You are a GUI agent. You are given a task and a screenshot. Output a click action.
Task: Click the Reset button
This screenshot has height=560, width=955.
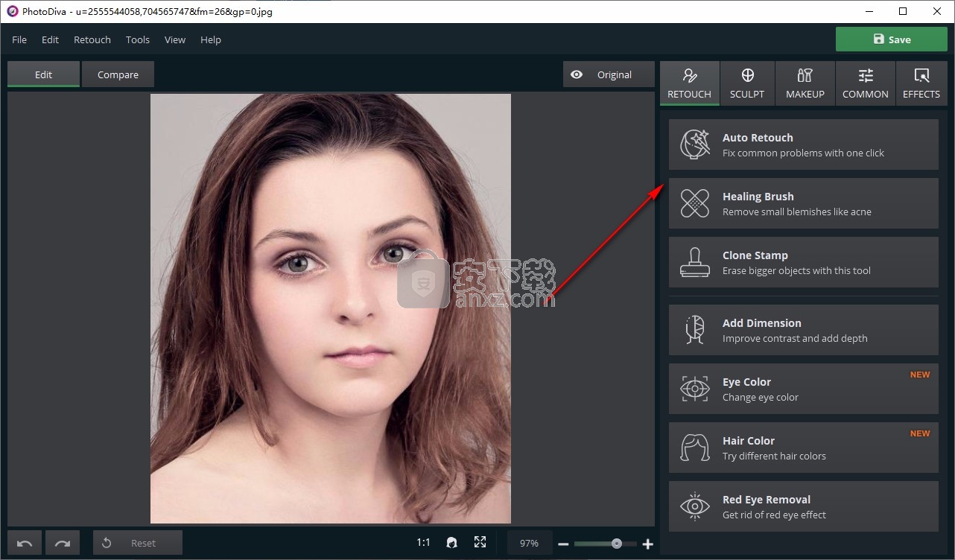pyautogui.click(x=137, y=544)
